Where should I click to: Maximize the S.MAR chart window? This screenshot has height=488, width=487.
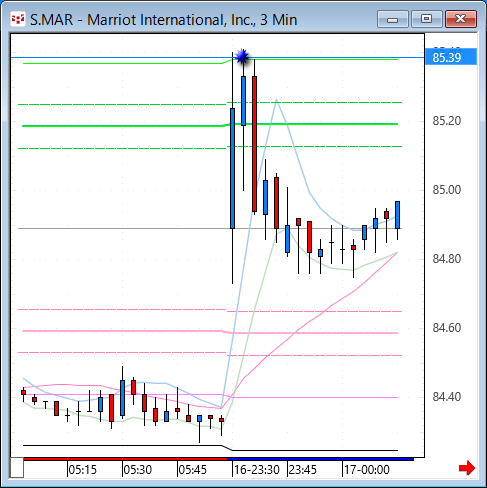426,19
